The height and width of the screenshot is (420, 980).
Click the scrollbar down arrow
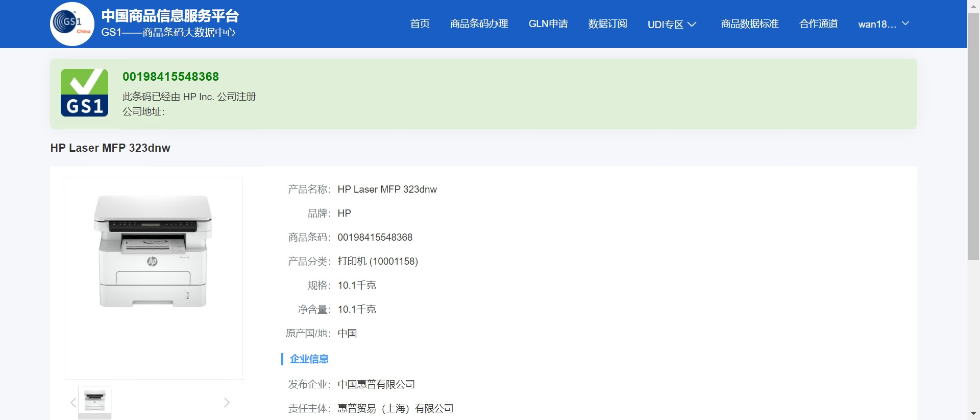[973, 413]
